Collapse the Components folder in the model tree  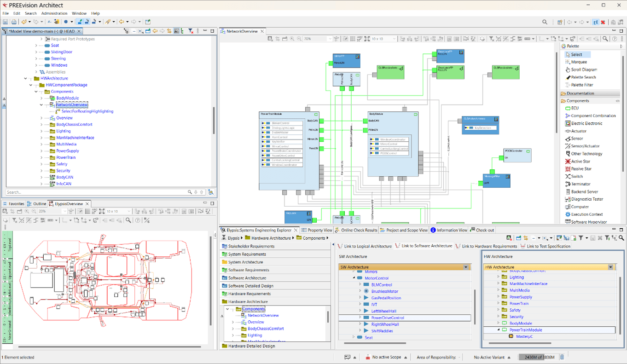[35, 91]
